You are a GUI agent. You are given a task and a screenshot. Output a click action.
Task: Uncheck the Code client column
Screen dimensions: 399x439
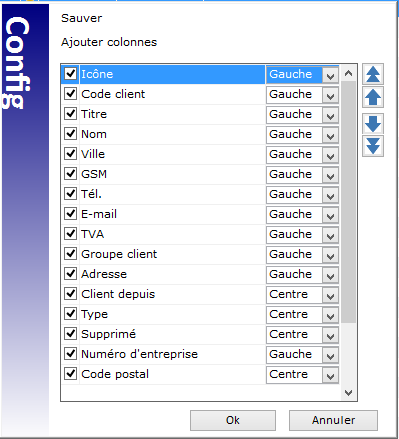tap(71, 94)
